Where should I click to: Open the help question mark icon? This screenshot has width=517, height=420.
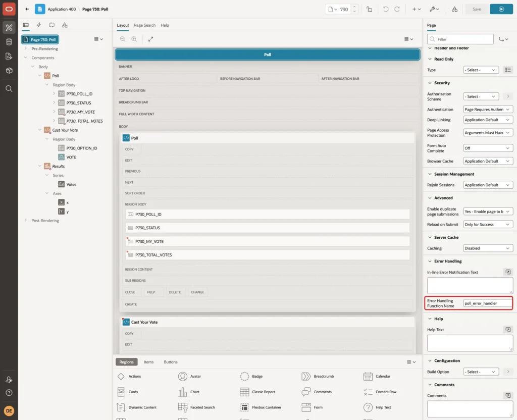pyautogui.click(x=9, y=393)
